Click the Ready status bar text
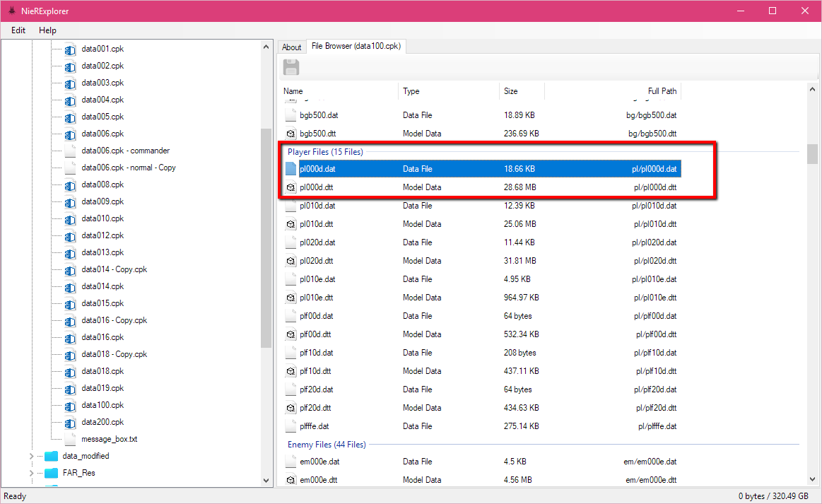This screenshot has width=822, height=504. pos(15,496)
